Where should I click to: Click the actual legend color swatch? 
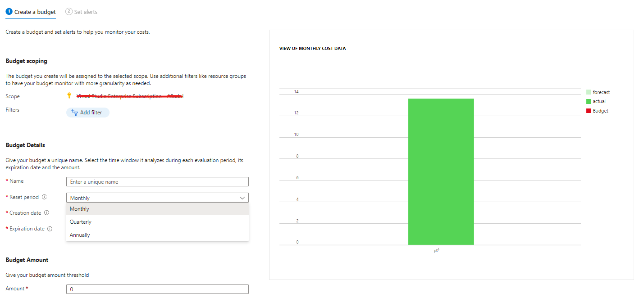coord(589,101)
